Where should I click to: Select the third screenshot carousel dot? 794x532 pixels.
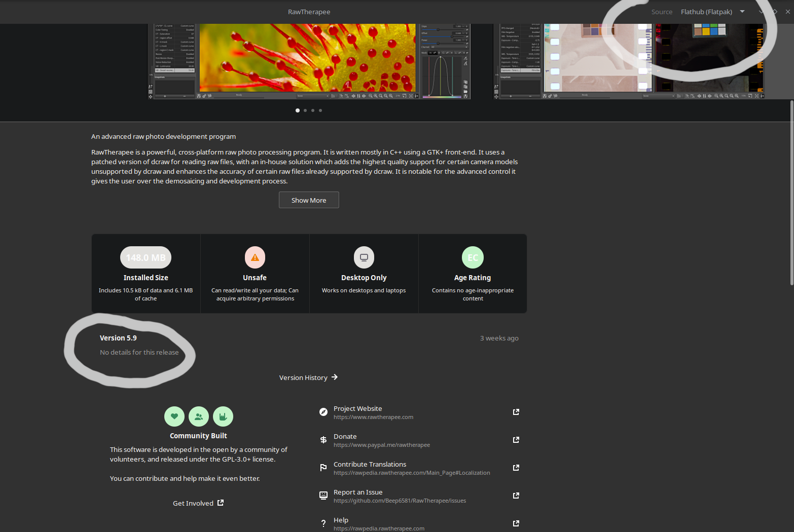tap(313, 110)
